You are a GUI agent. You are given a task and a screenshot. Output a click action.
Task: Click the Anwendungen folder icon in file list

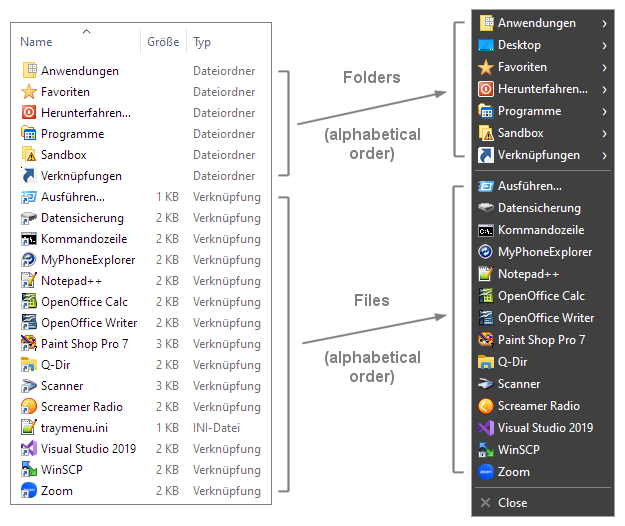(29, 71)
